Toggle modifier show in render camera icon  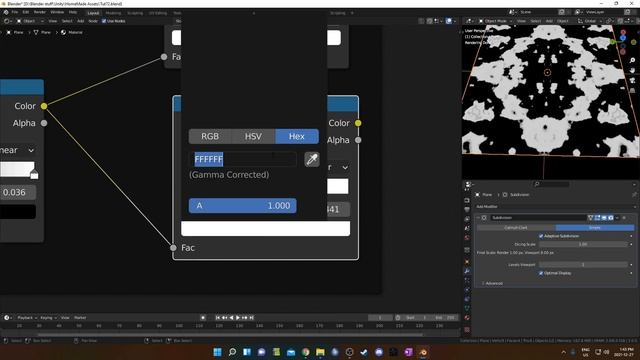pyautogui.click(x=611, y=218)
